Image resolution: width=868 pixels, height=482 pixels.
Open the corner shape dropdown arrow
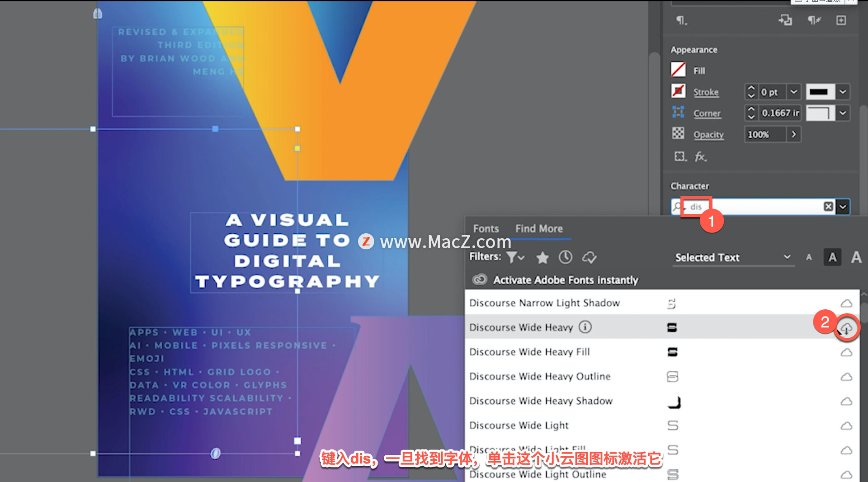pos(843,113)
